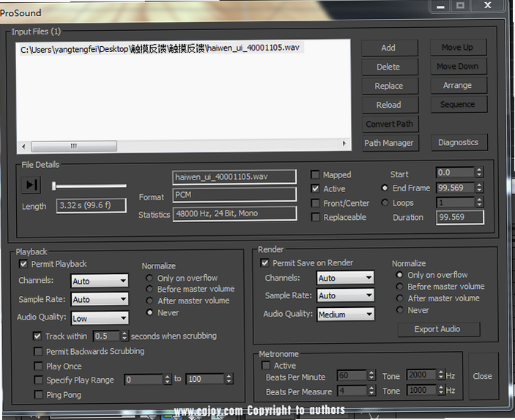Select the haiwen_ui_40001105.wav file in list

161,48
